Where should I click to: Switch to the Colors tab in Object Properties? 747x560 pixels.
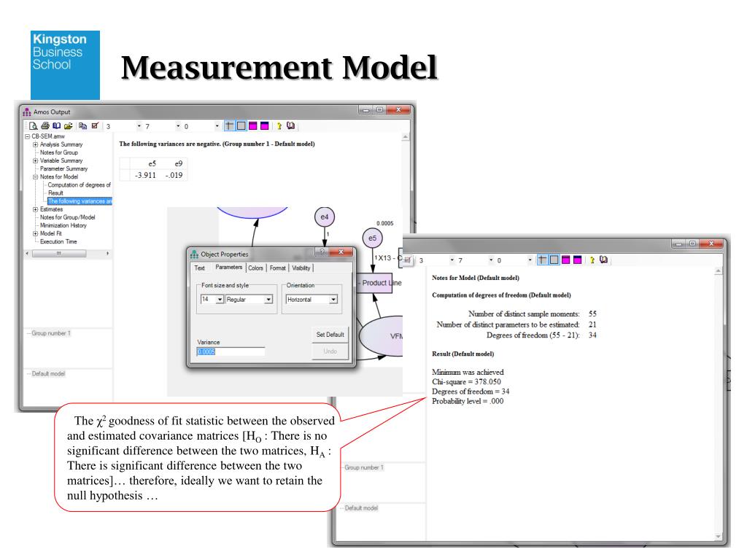click(256, 268)
